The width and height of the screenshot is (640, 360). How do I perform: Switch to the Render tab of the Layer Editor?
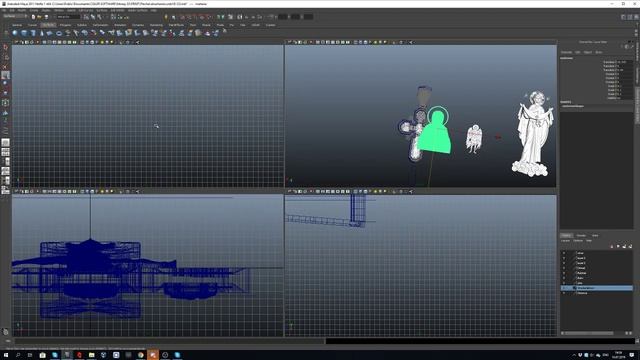point(581,236)
